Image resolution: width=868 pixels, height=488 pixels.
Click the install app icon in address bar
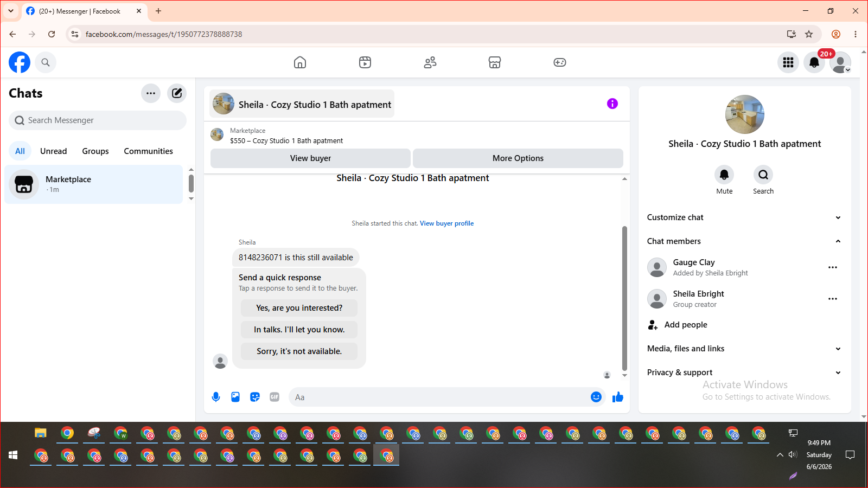pyautogui.click(x=792, y=34)
